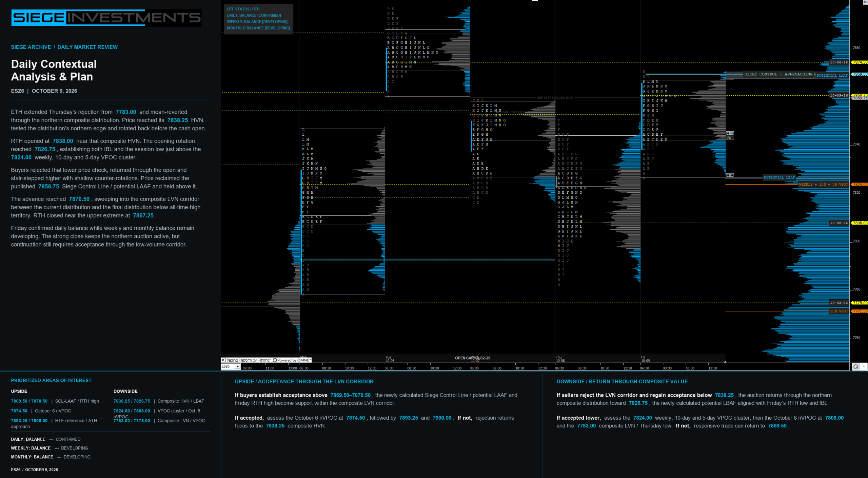Image resolution: width=868 pixels, height=478 pixels.
Task: Open the DAILY MARKET REVIEW breadcrumb
Action: point(87,47)
